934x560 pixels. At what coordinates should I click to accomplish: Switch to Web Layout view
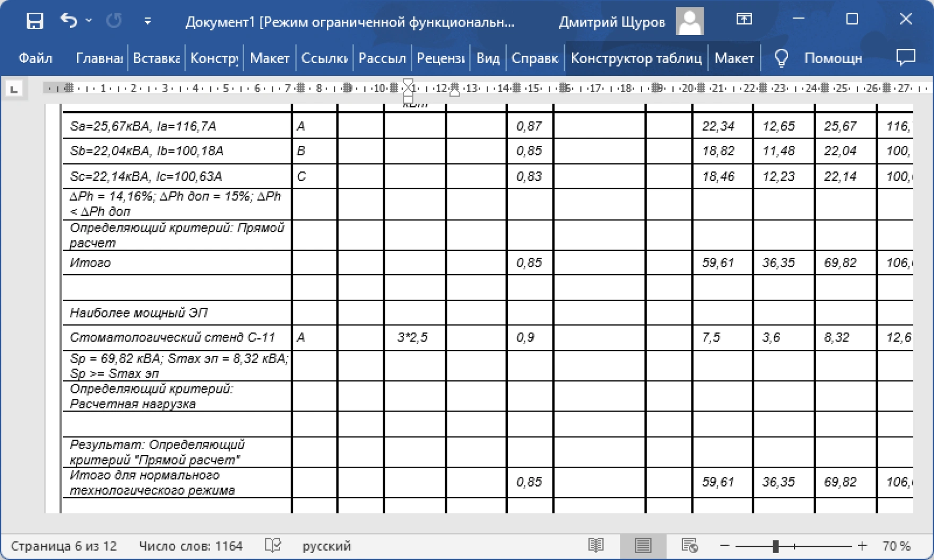pos(689,545)
